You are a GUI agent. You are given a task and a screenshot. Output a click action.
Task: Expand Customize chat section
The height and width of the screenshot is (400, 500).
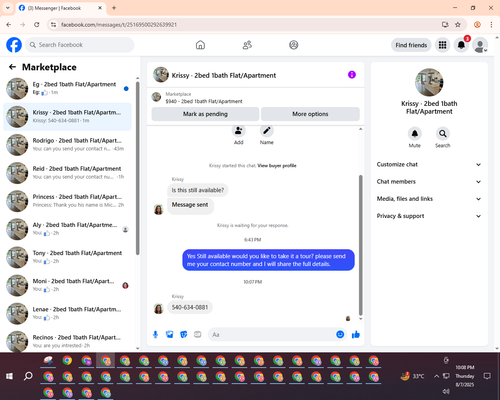point(429,164)
